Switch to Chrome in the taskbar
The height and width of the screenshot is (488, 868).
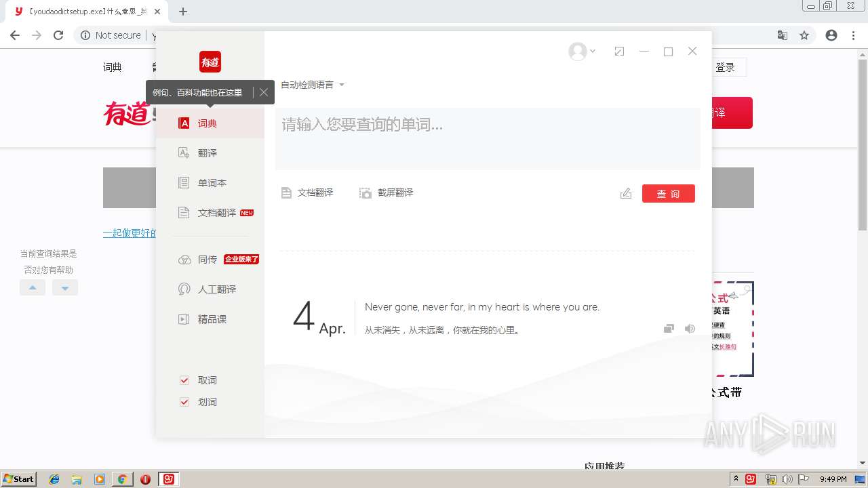click(x=122, y=479)
